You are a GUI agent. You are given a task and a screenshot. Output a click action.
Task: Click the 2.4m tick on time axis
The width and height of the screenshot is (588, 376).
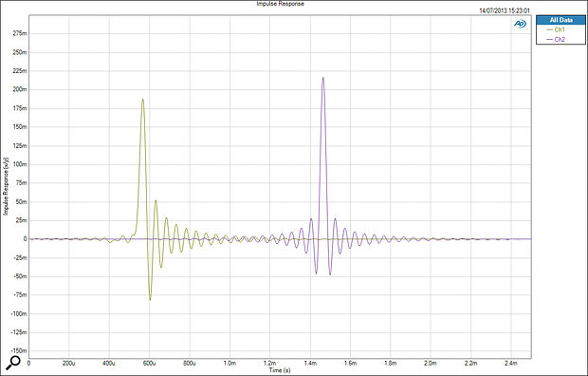point(511,364)
